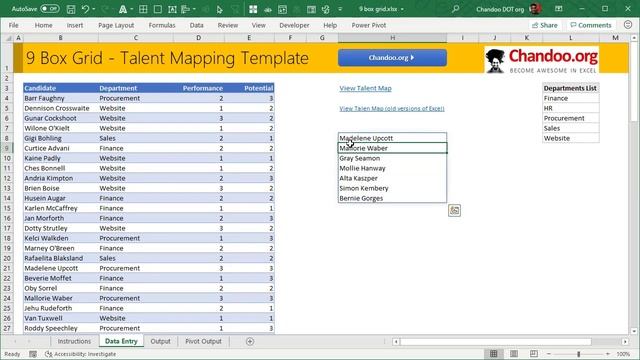Click the borders grid icon in Quick Access Toolbar

(x=143, y=9)
